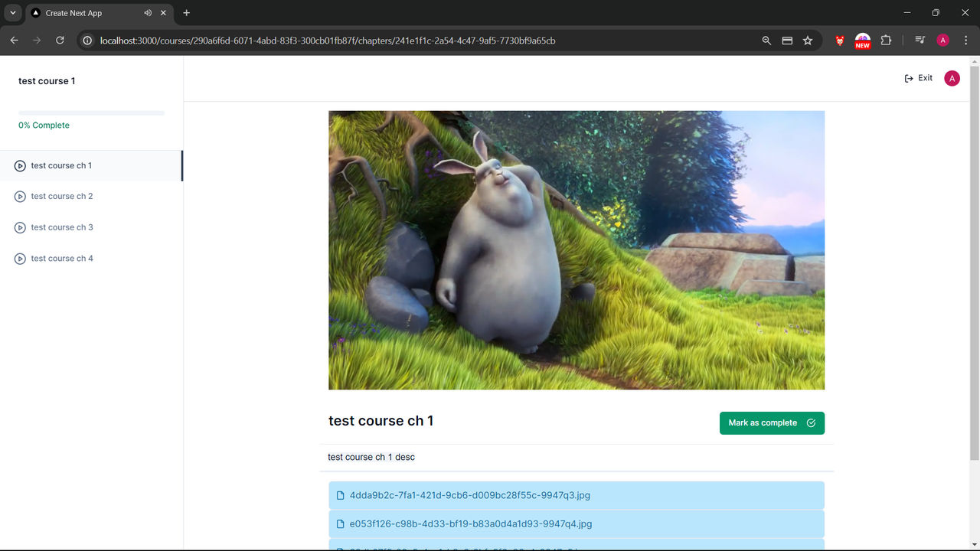Click the exit arrow icon
The width and height of the screenshot is (980, 551).
click(909, 78)
